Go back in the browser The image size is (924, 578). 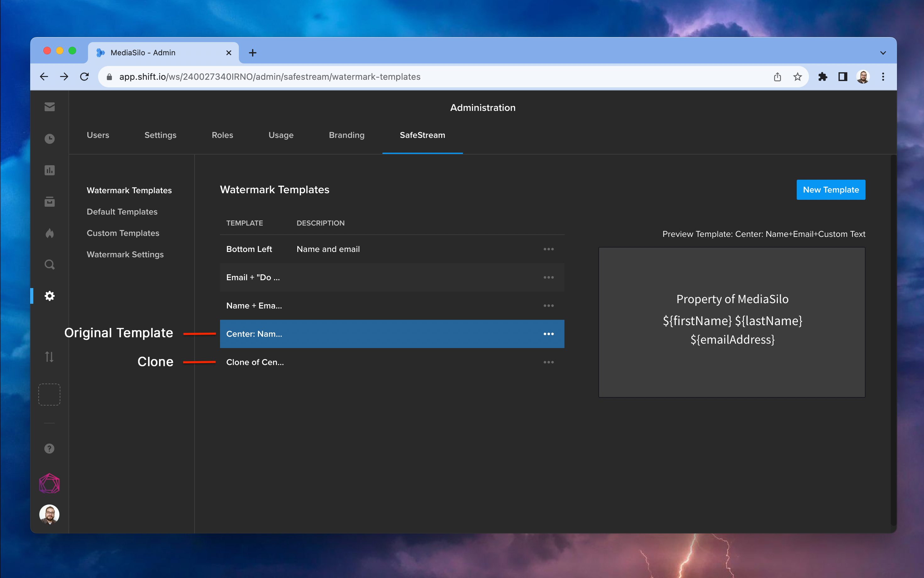tap(44, 77)
